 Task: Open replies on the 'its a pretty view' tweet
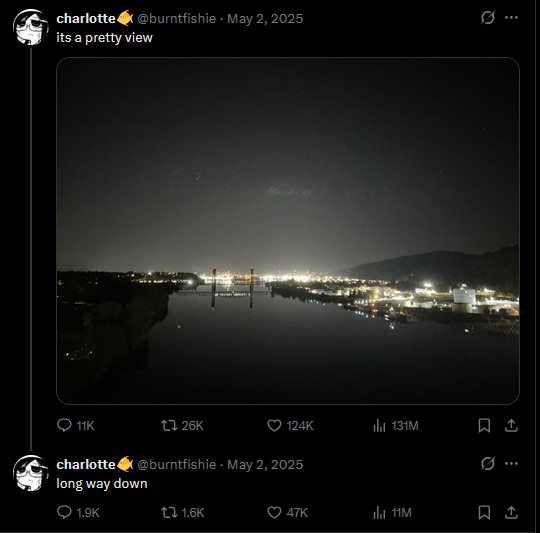click(75, 426)
